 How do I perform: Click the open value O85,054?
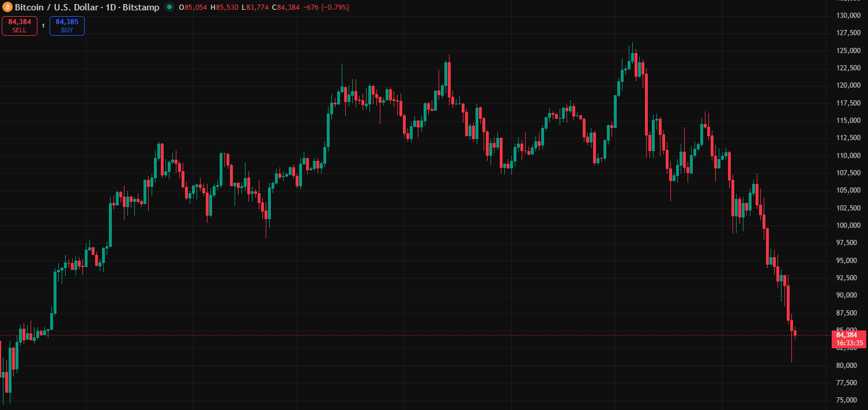(193, 7)
